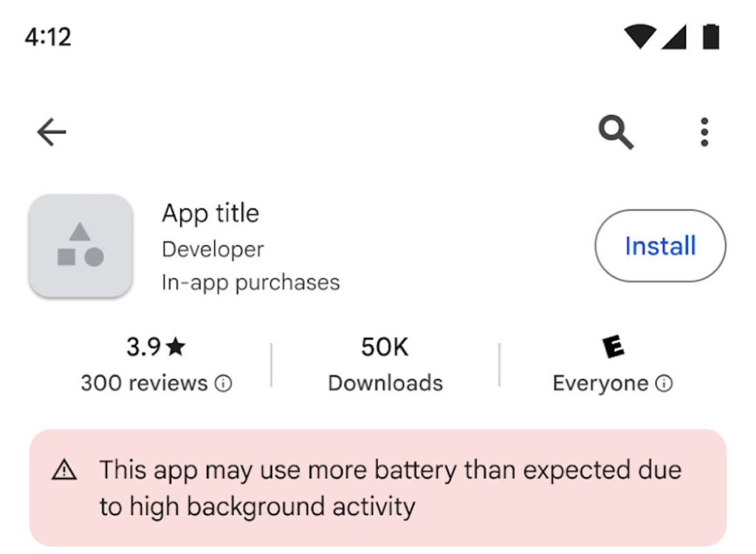
Task: Open the 50K Downloads section
Action: [385, 365]
